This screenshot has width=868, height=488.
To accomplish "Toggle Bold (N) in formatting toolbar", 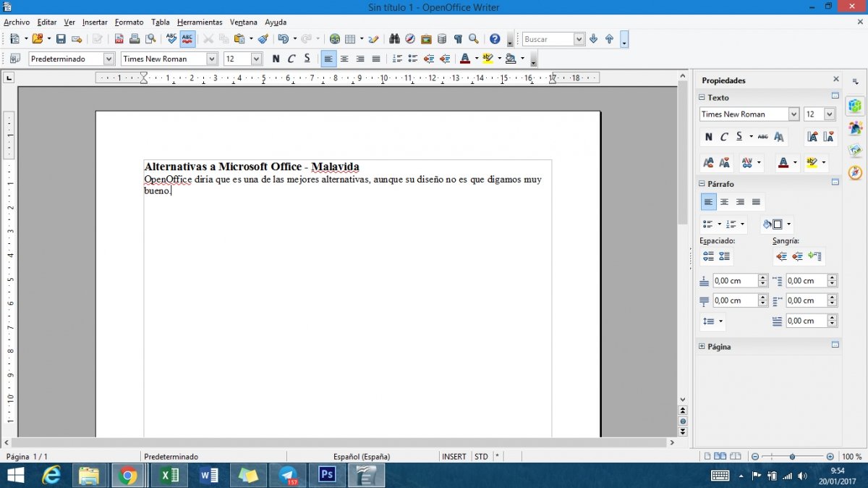I will pyautogui.click(x=276, y=59).
